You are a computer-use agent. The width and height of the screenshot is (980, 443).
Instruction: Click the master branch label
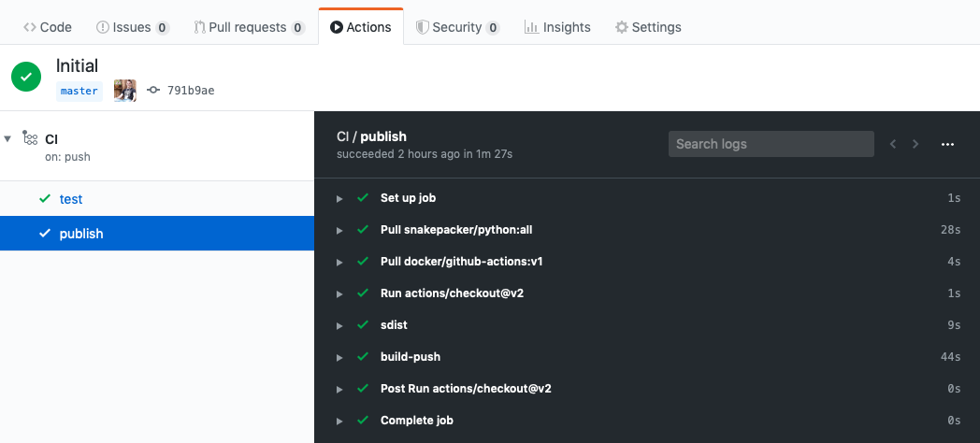[79, 91]
